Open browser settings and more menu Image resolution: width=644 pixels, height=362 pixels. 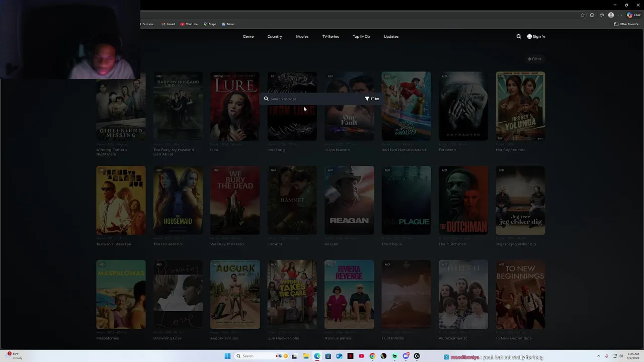(x=620, y=15)
